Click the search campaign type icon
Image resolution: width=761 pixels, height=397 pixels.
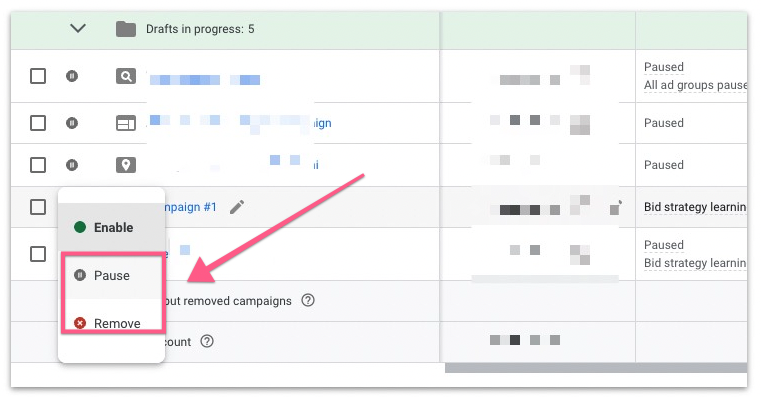126,76
